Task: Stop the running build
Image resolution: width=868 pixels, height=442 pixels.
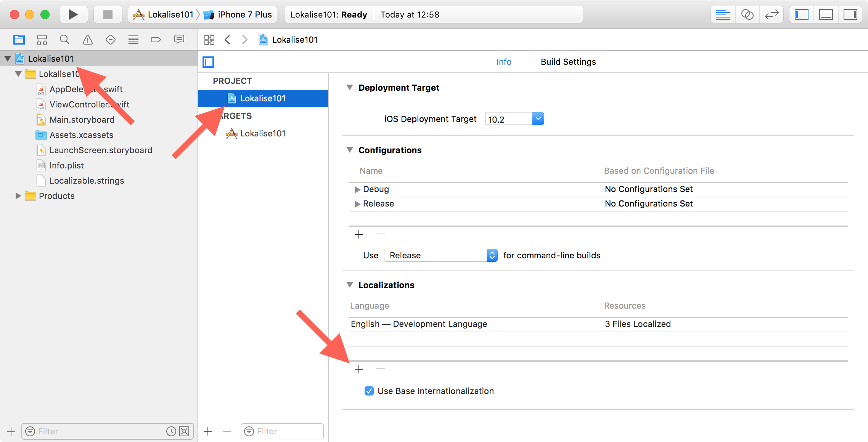Action: (108, 14)
